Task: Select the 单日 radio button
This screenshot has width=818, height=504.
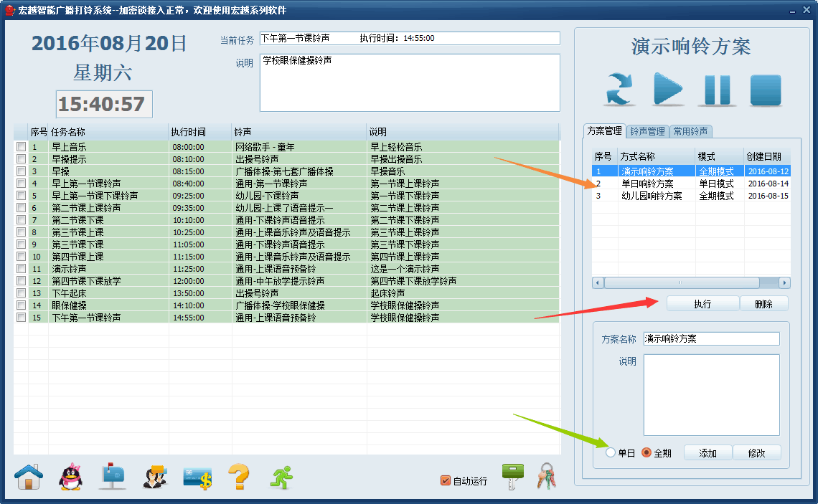Action: (x=611, y=452)
